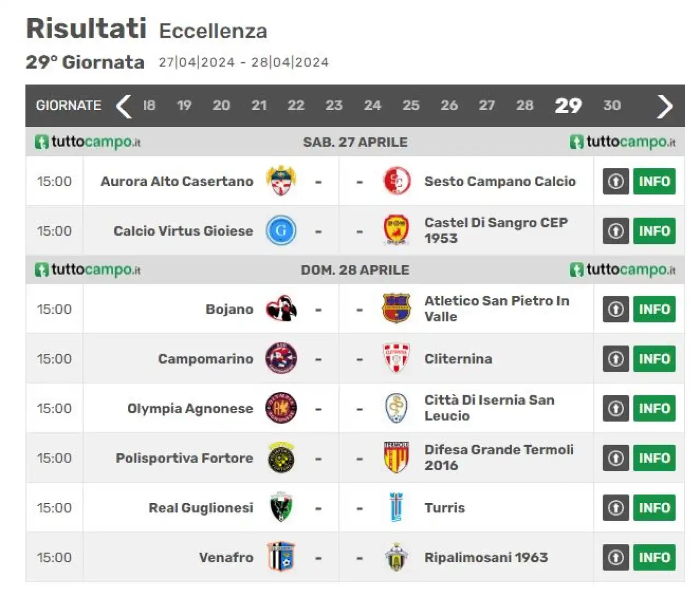Click the arrow icon in the Venafro match row

coord(616,557)
